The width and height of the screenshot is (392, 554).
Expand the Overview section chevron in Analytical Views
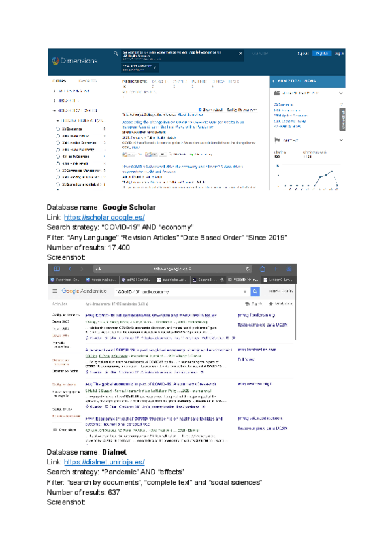click(x=341, y=140)
